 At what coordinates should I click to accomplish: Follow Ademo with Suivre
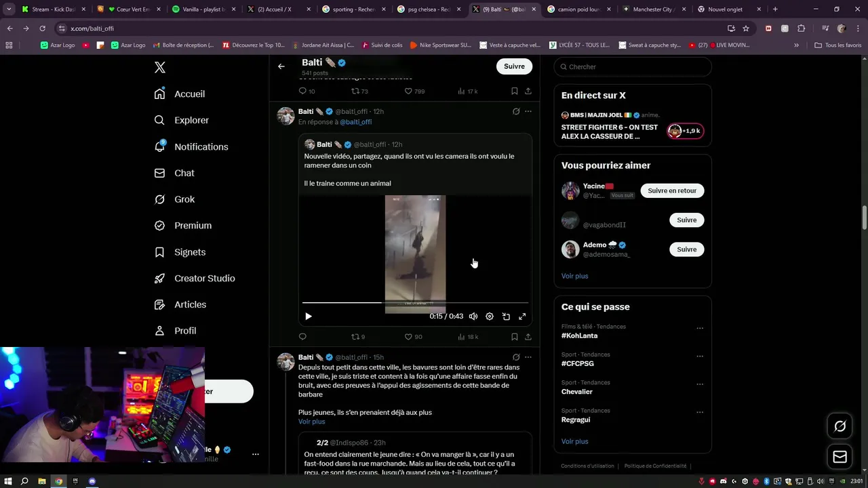pos(686,249)
